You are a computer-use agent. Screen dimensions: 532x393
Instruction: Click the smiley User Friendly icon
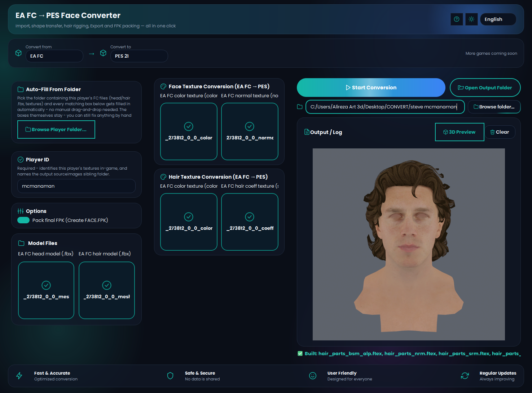click(x=313, y=376)
